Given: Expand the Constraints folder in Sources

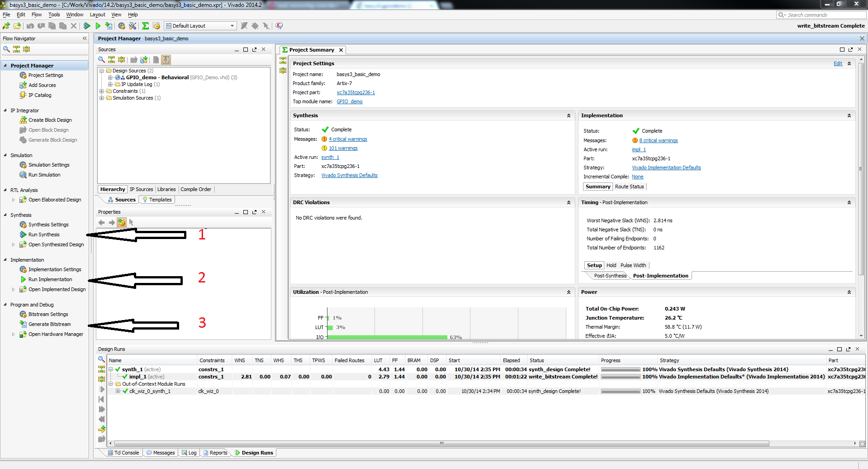Looking at the screenshot, I should (102, 91).
